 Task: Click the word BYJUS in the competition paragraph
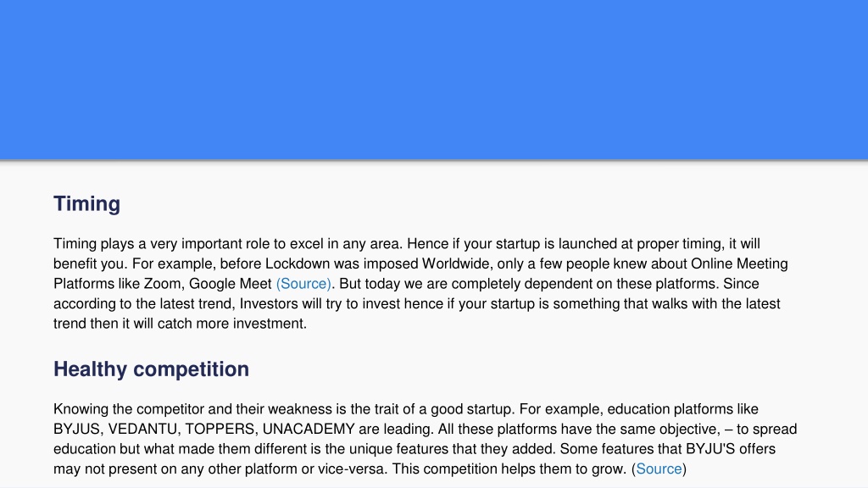coord(76,430)
